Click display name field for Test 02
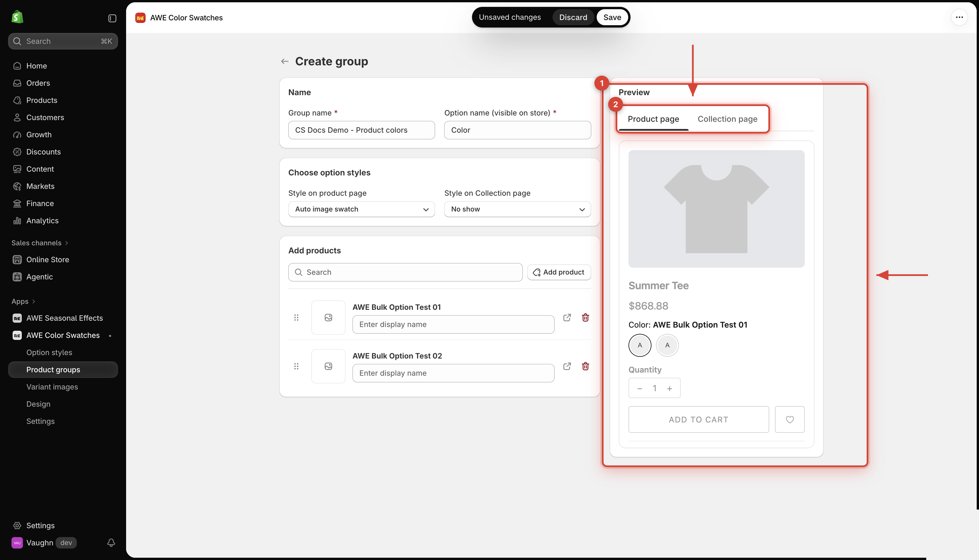979x560 pixels. [x=453, y=373]
